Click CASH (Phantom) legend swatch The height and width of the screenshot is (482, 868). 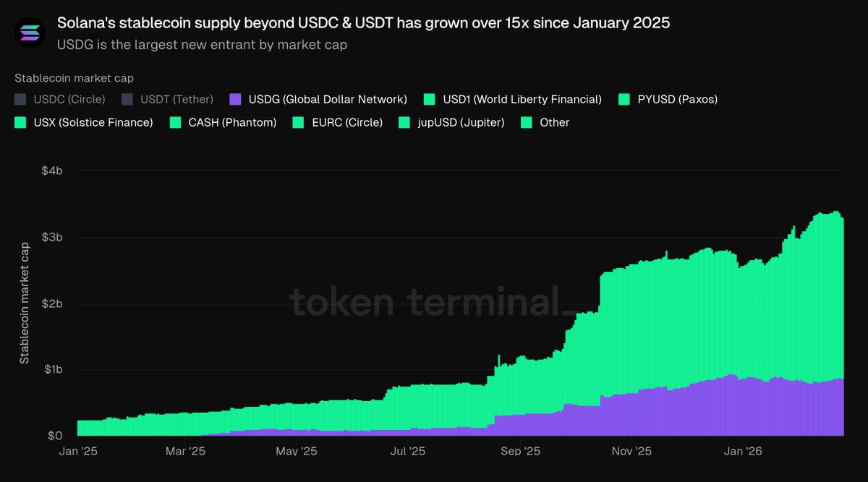175,122
